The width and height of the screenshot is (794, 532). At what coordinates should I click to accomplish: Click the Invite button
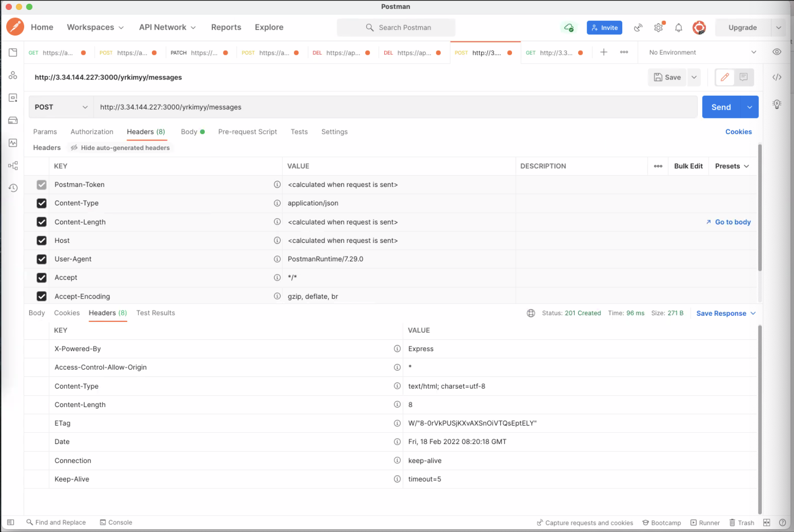point(604,27)
